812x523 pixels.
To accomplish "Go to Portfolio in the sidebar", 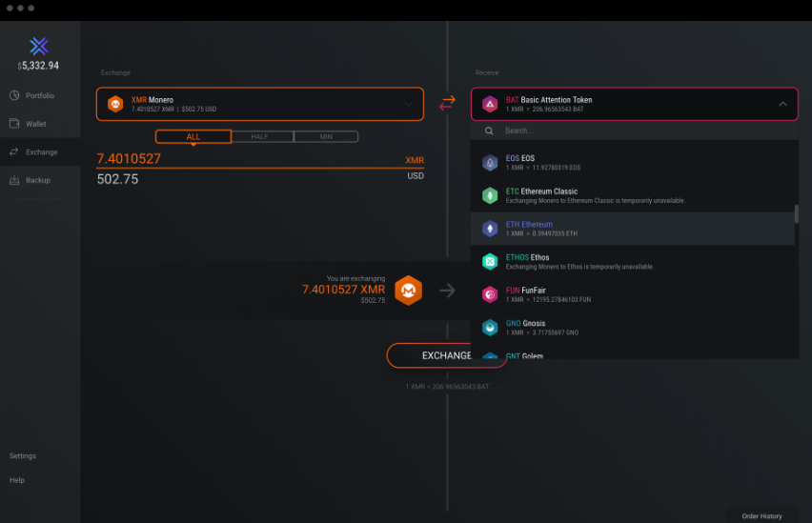I will tap(40, 95).
